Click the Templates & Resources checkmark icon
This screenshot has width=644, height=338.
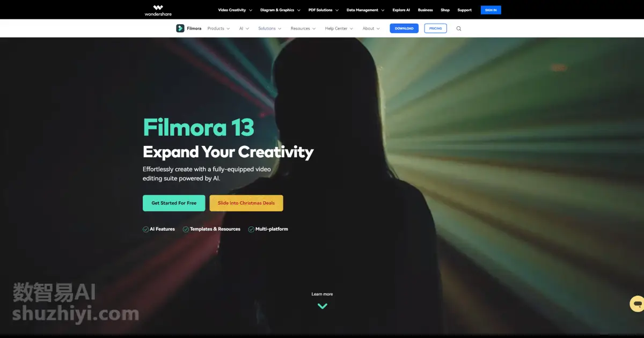[x=186, y=229]
